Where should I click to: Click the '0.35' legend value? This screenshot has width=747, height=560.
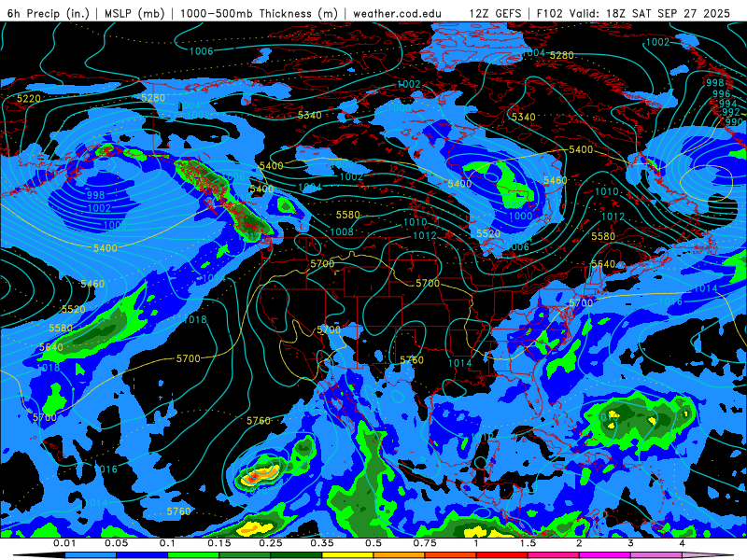pos(322,543)
